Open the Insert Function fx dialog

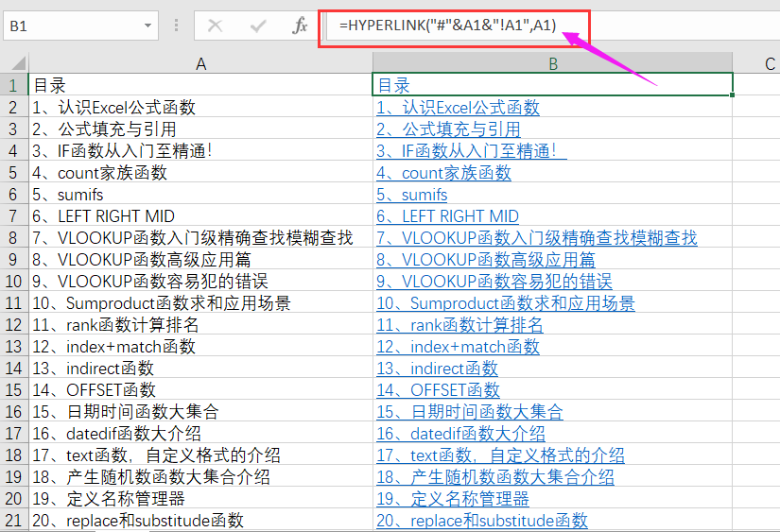click(300, 26)
